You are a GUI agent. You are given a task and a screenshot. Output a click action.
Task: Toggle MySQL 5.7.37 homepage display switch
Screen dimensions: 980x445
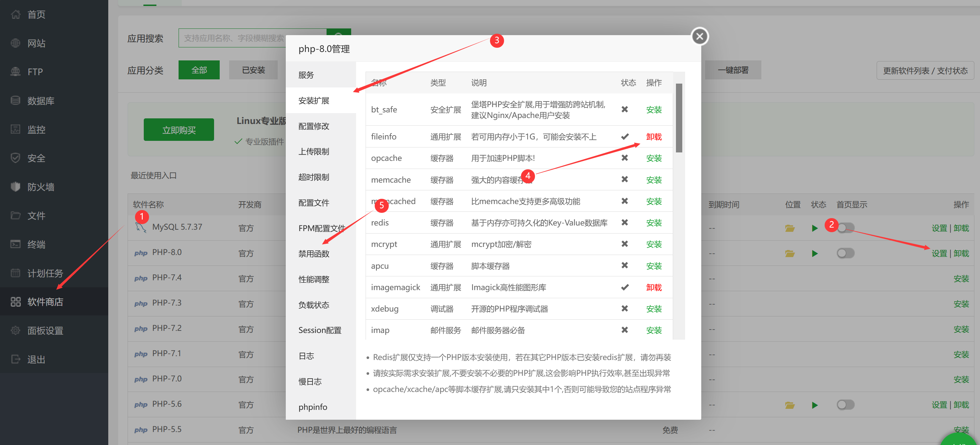(x=845, y=228)
